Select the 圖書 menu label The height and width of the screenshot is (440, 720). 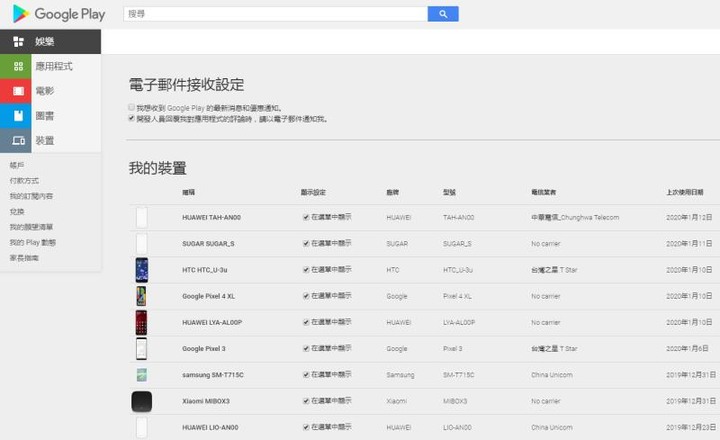[45, 116]
